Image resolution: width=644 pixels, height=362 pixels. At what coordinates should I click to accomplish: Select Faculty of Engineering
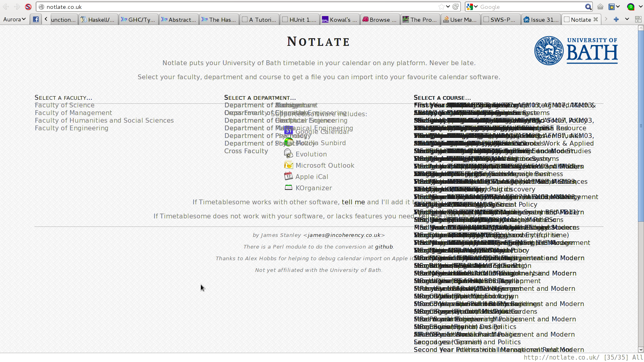(x=71, y=128)
